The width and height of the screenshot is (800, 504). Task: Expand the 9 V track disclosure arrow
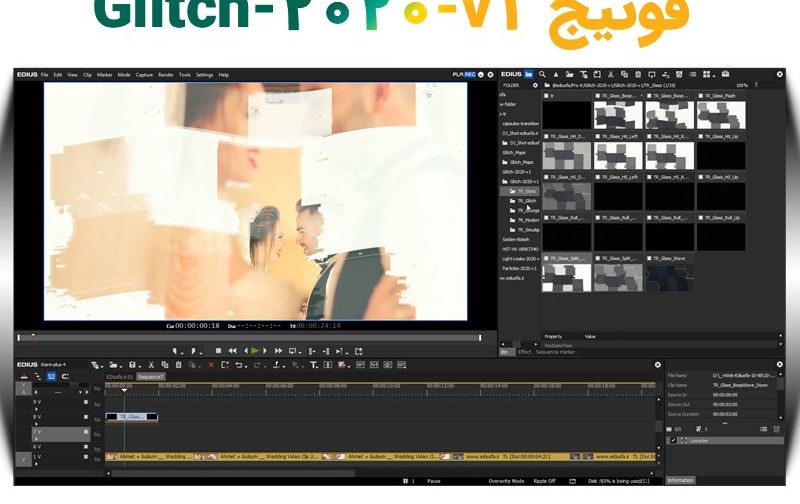point(36,409)
